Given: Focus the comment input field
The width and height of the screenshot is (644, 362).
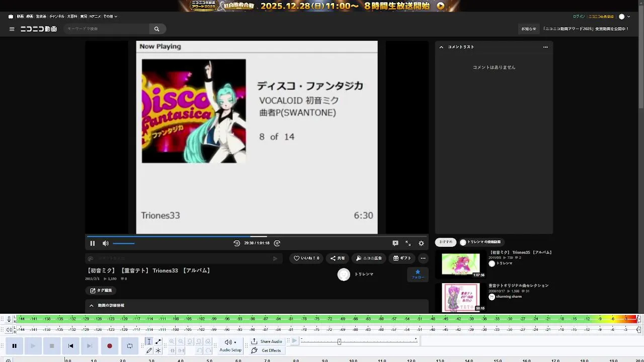Looking at the screenshot, I should point(184,259).
